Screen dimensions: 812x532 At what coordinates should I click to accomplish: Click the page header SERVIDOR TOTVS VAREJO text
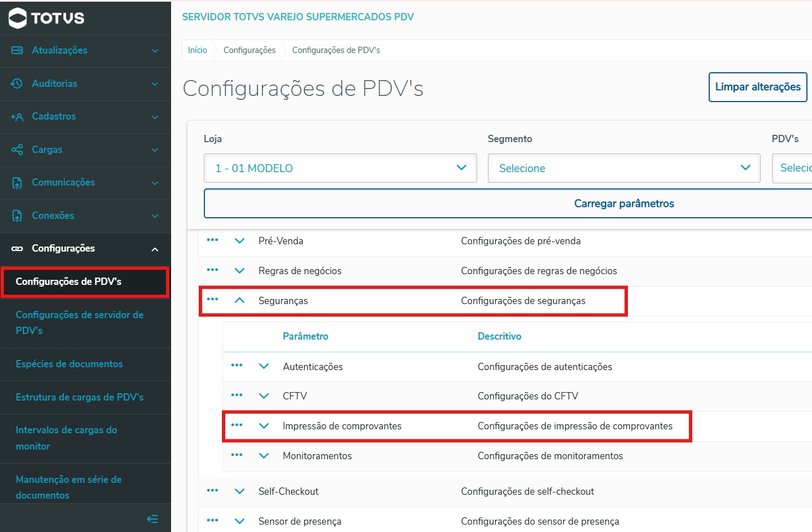298,17
